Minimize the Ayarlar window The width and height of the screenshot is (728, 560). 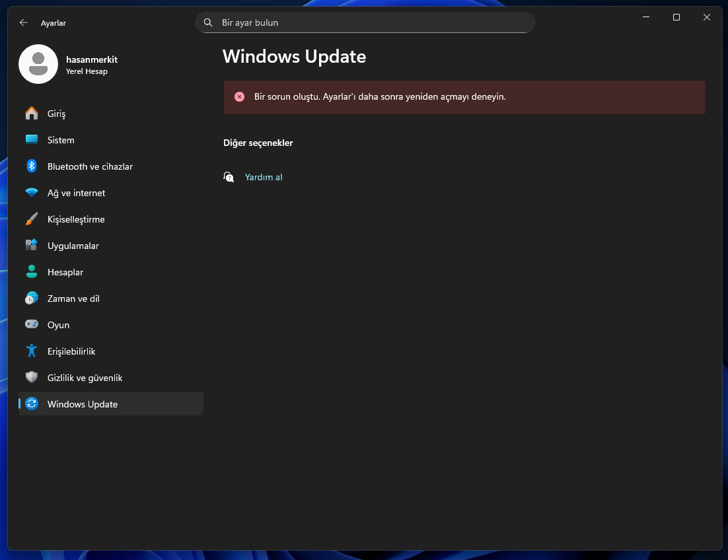646,17
